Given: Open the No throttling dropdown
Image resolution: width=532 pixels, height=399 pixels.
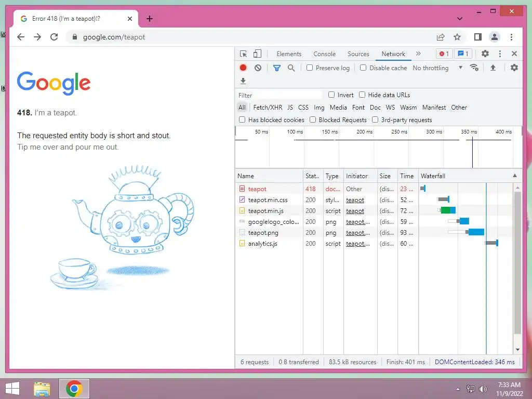Looking at the screenshot, I should point(437,68).
